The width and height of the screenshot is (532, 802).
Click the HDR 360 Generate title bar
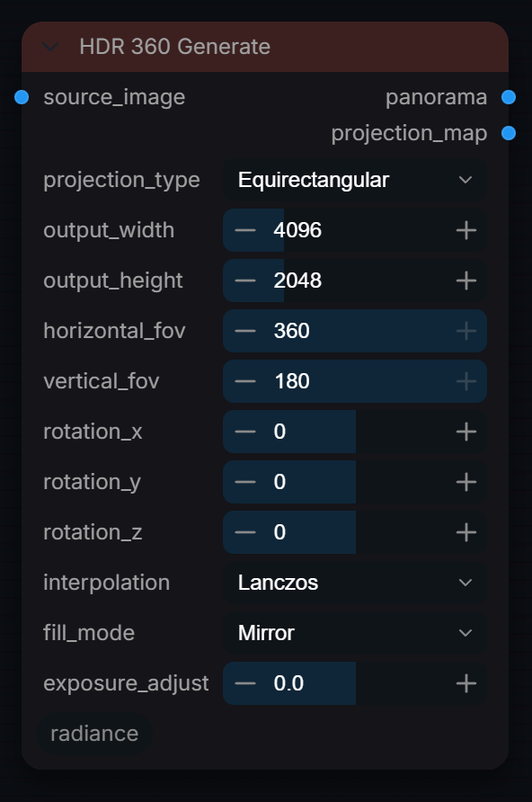265,47
